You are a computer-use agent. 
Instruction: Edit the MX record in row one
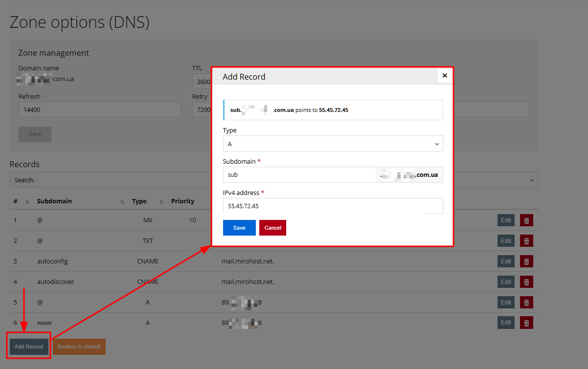click(x=506, y=220)
